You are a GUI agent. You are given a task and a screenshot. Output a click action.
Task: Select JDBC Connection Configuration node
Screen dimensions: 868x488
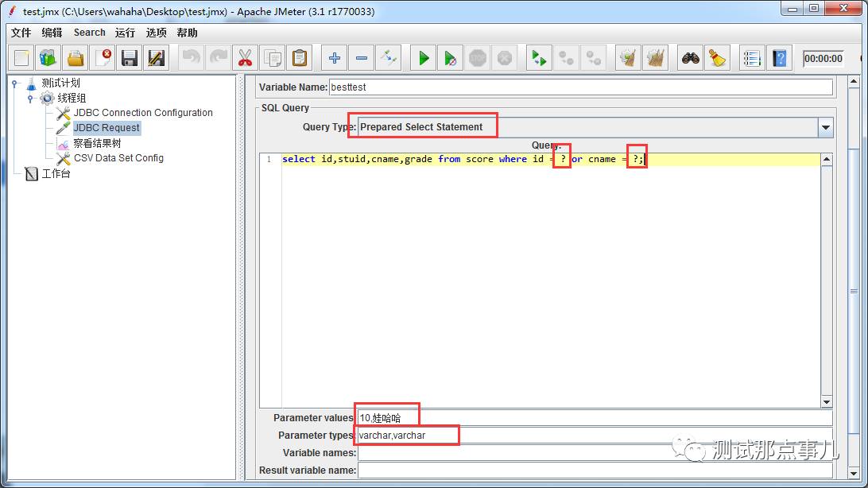pyautogui.click(x=143, y=113)
